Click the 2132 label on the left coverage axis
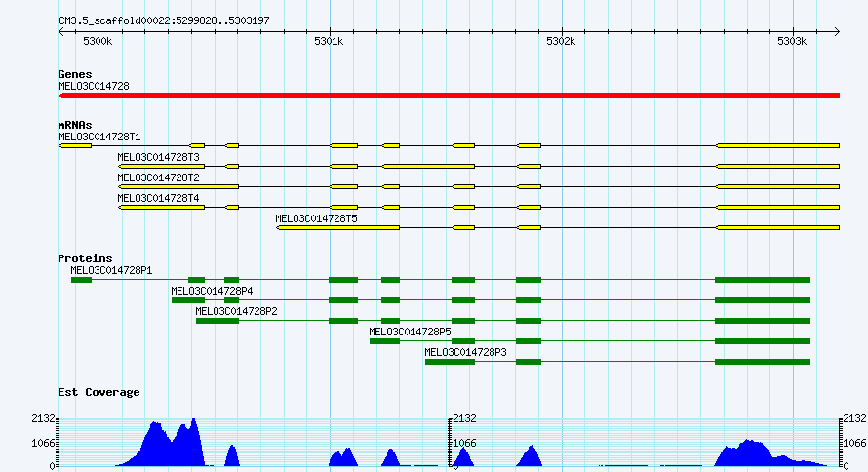868x472 pixels. (x=43, y=418)
